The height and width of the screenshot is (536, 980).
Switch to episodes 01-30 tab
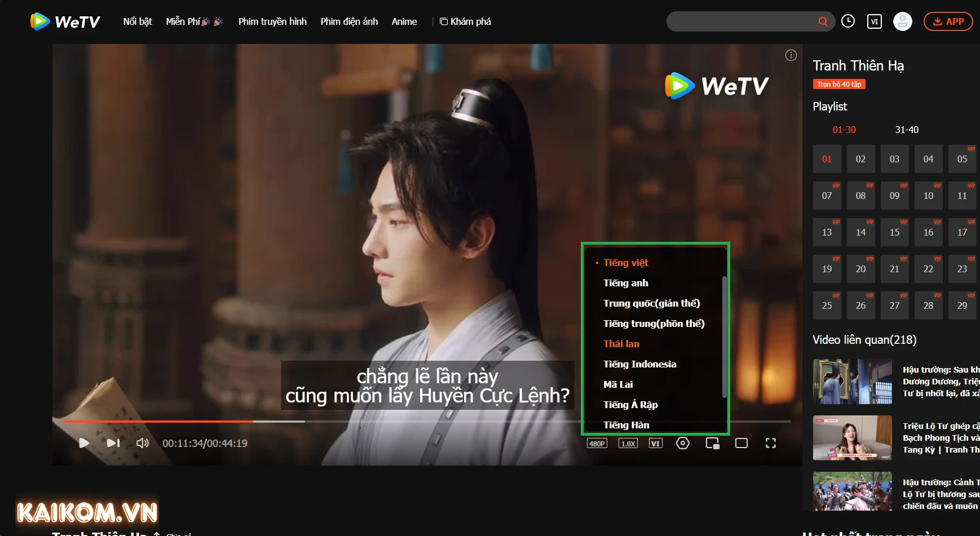(844, 130)
